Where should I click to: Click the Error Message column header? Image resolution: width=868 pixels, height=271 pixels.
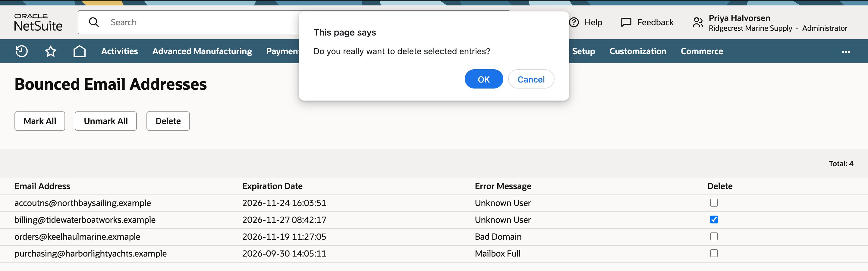tap(503, 186)
